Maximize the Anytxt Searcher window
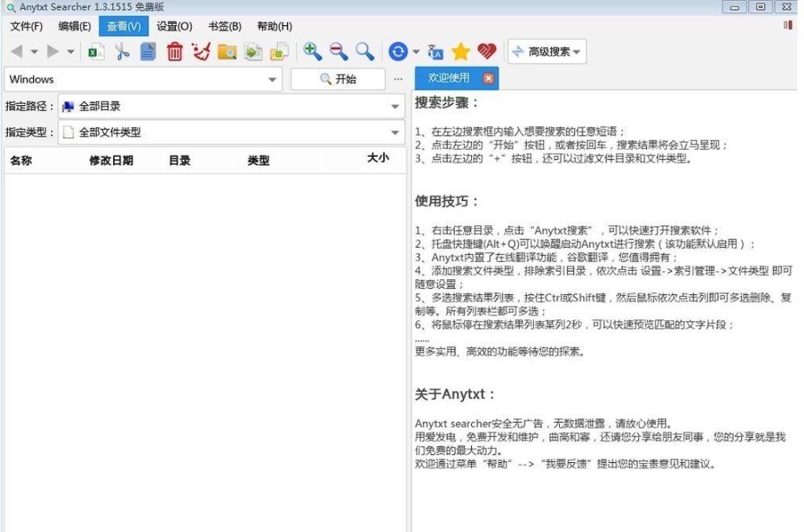 pyautogui.click(x=760, y=7)
